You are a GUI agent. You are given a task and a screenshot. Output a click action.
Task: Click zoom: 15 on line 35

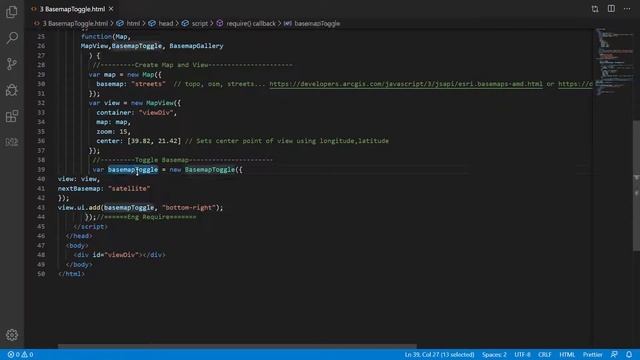click(x=112, y=131)
